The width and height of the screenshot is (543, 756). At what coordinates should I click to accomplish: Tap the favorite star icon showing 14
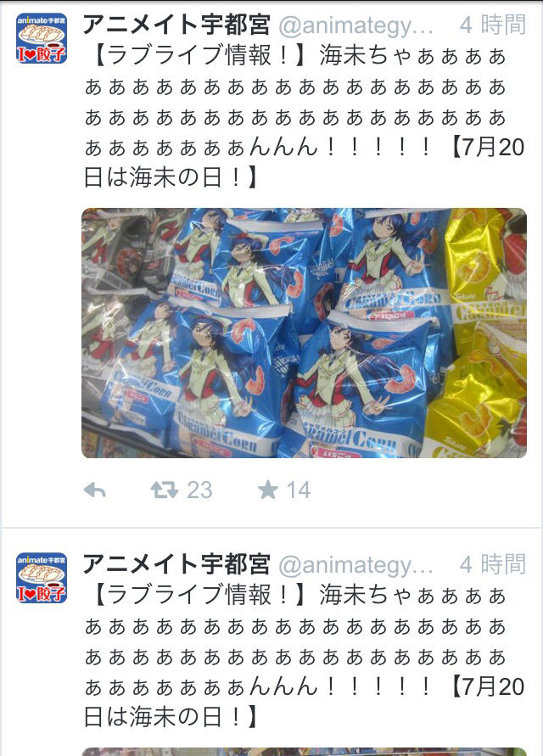[x=268, y=490]
